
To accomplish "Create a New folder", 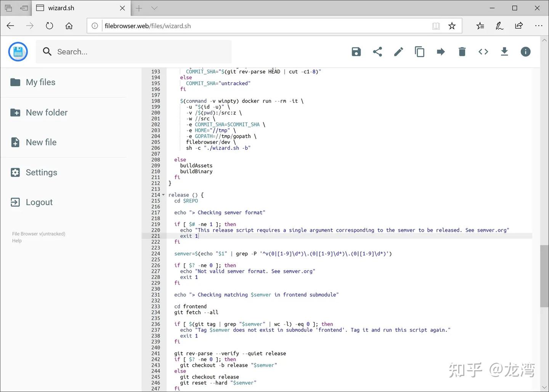I will pyautogui.click(x=47, y=112).
